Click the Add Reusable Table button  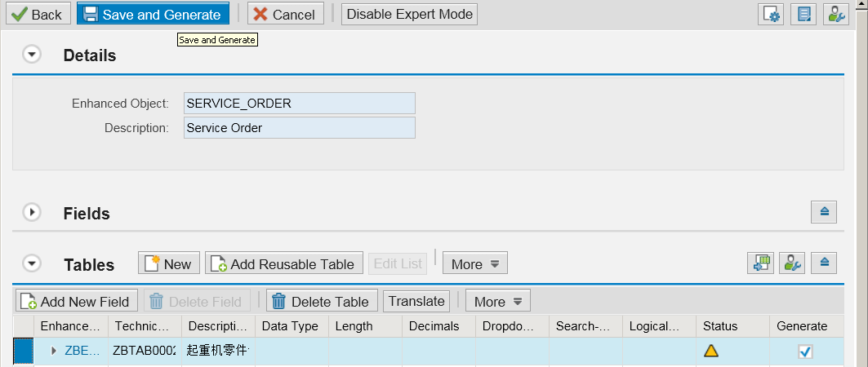(x=284, y=263)
